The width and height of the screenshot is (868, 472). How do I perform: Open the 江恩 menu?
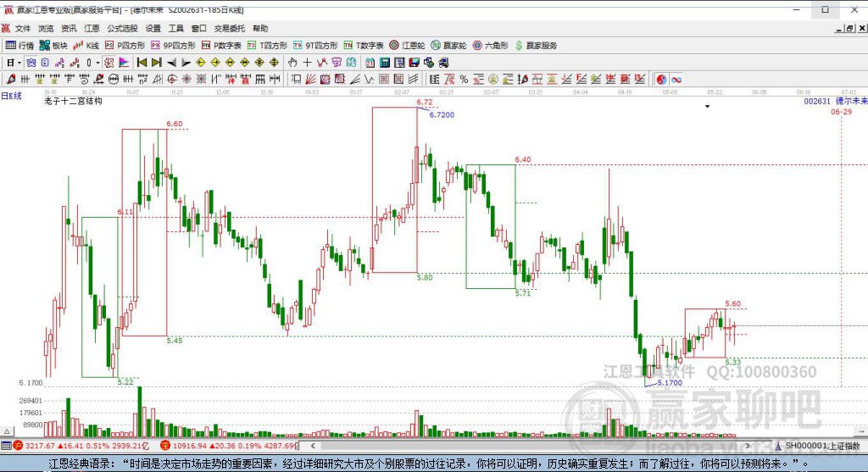click(x=92, y=28)
